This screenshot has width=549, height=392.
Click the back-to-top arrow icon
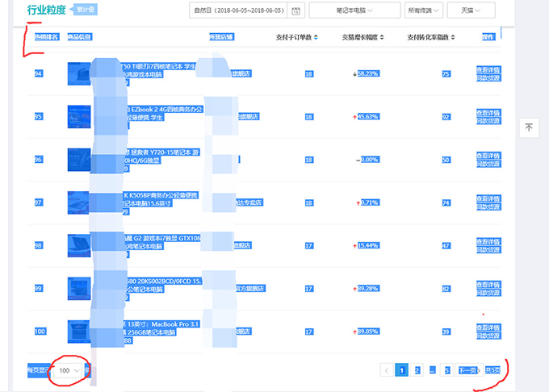529,127
